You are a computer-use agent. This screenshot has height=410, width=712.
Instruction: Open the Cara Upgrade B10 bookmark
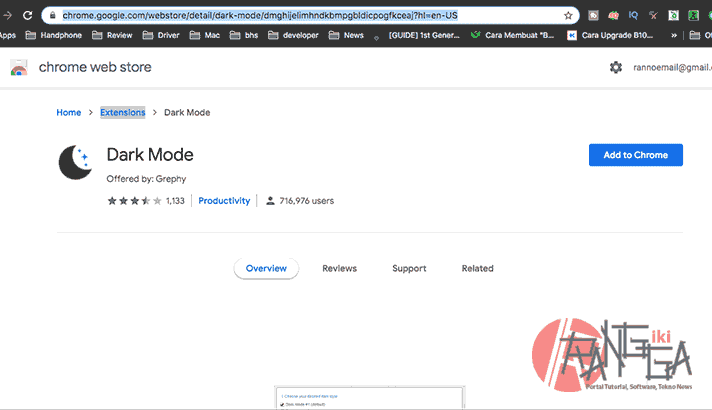coord(610,35)
